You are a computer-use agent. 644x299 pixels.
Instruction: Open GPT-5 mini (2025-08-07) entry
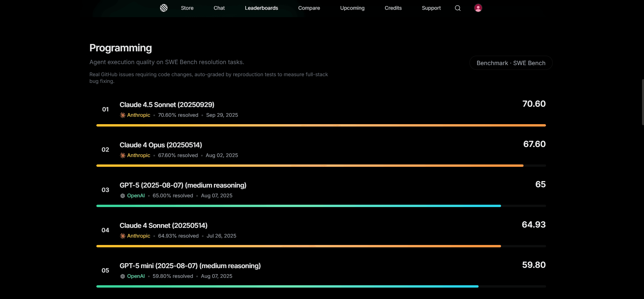pos(190,266)
